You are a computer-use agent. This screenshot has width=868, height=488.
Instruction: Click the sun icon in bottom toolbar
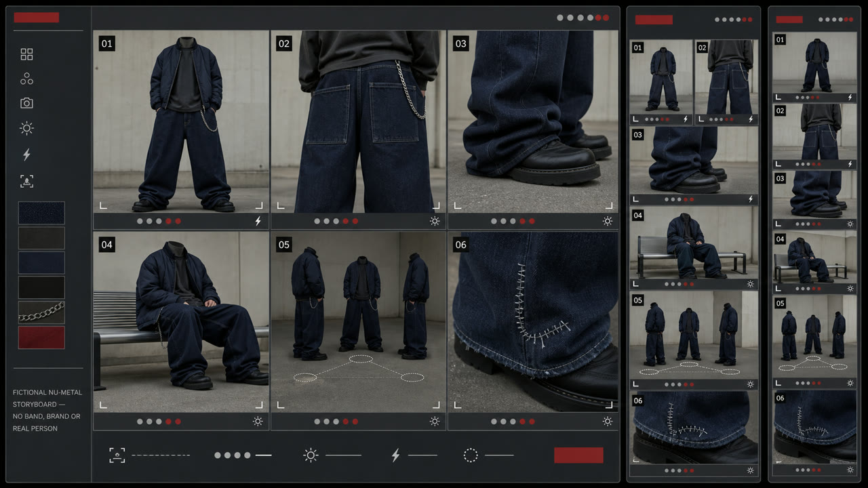point(311,455)
